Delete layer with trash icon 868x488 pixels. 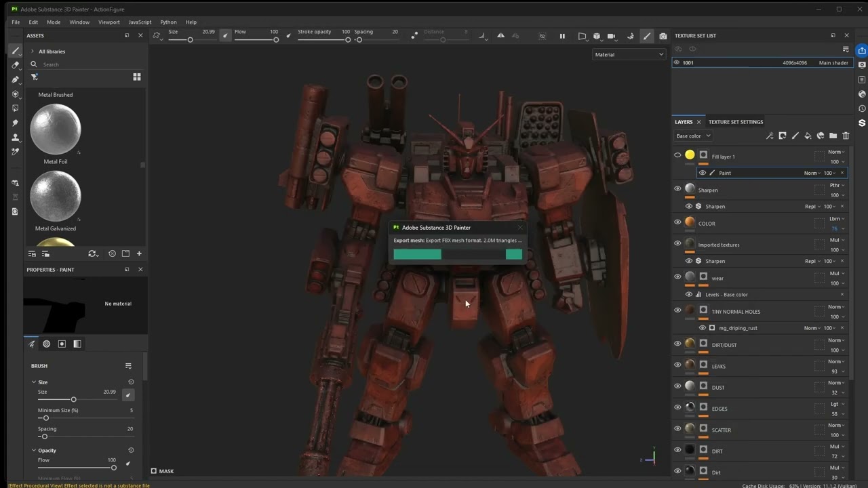(x=846, y=136)
